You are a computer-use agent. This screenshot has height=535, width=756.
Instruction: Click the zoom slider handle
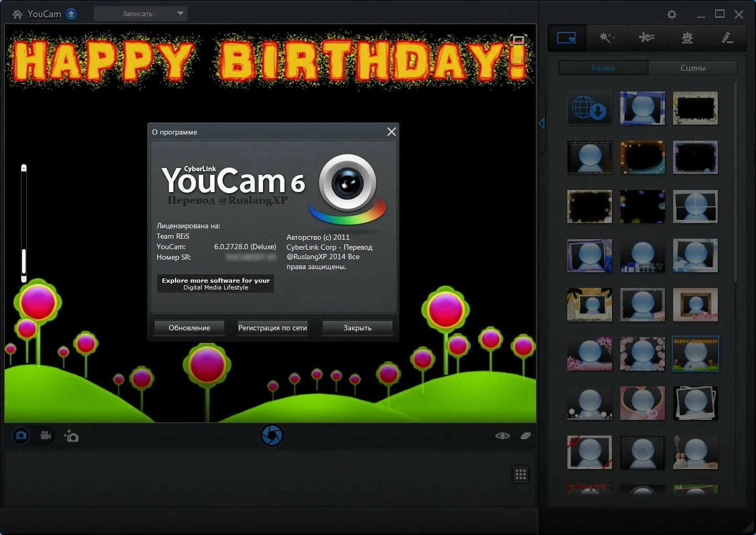click(x=24, y=261)
